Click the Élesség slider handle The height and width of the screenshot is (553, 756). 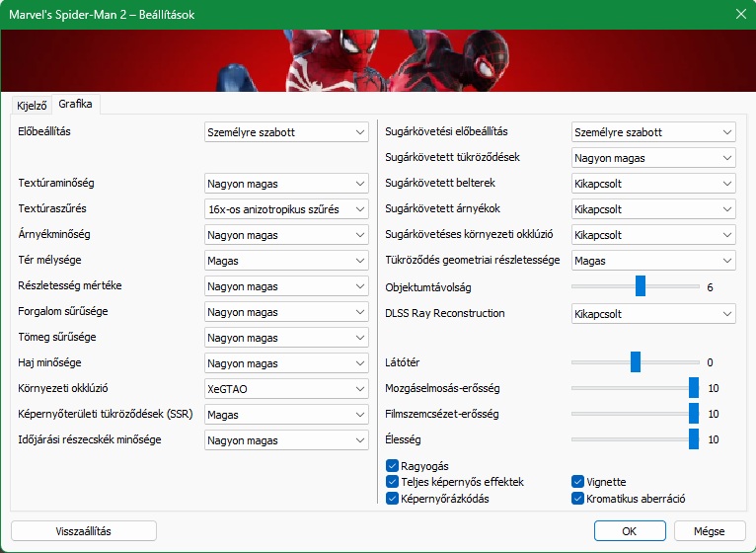click(x=694, y=439)
